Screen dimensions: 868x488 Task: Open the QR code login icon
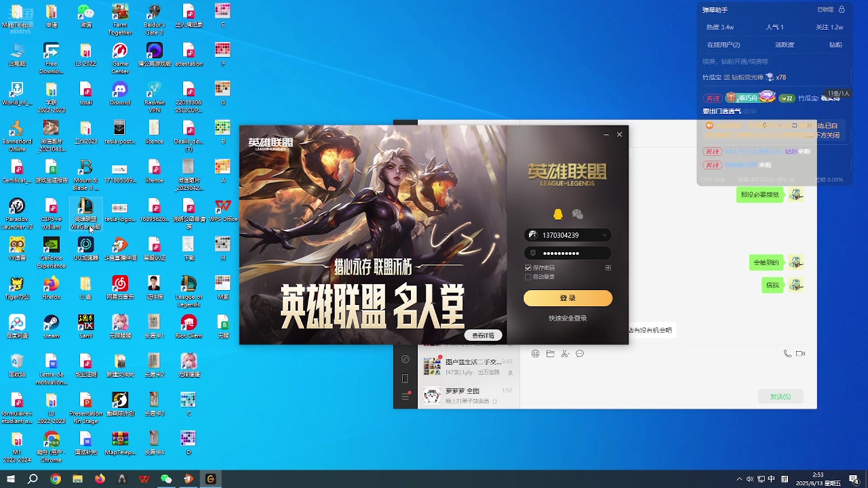[608, 268]
